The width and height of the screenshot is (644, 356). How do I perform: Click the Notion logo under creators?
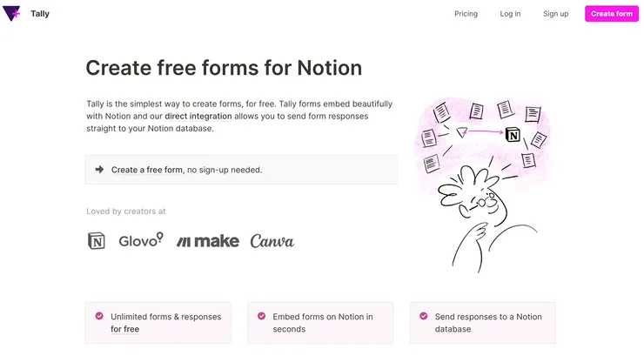pyautogui.click(x=96, y=241)
